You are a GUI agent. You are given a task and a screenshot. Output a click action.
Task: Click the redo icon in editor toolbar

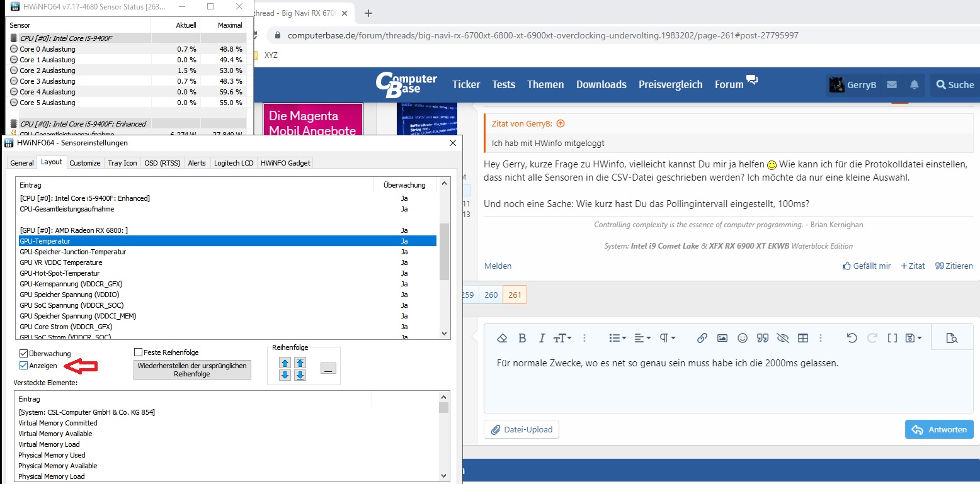[872, 338]
